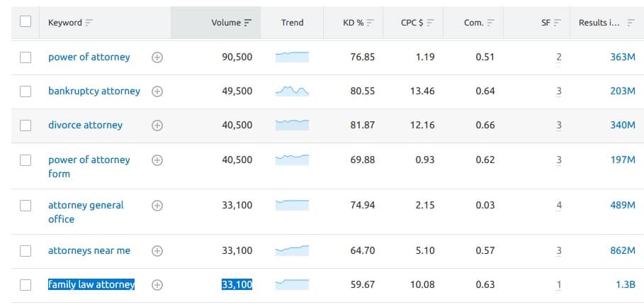The height and width of the screenshot is (307, 644).
Task: Sort by Keyword column sort icon
Action: tap(89, 23)
